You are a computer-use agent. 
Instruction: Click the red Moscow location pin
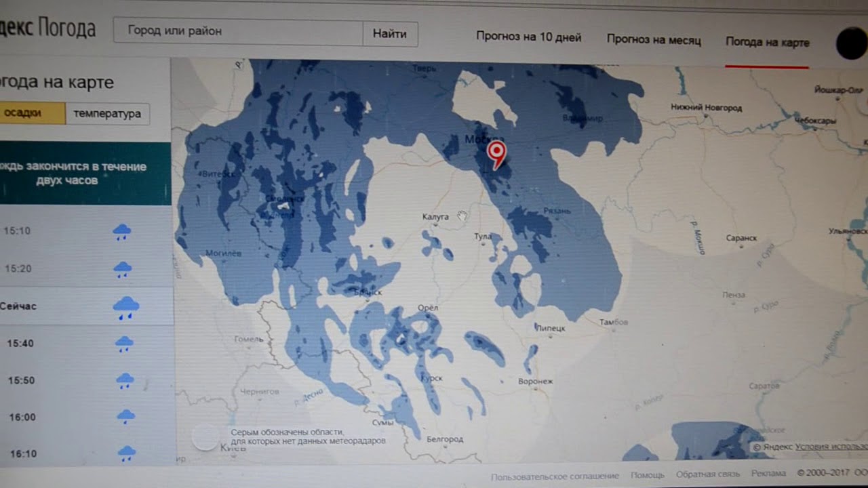tap(497, 155)
